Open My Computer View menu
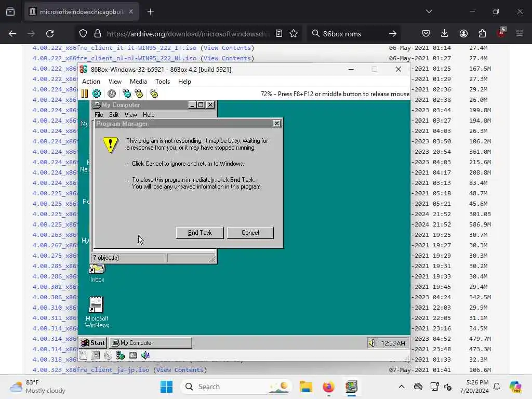 click(130, 115)
